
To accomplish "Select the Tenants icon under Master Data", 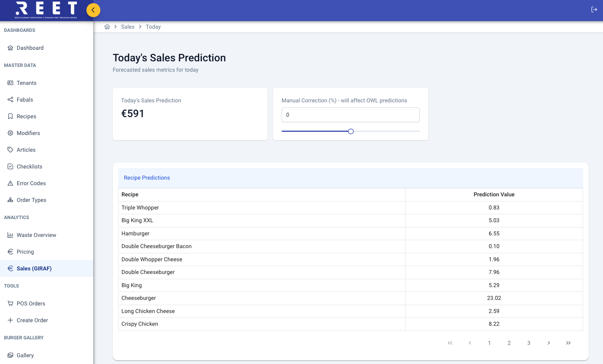I will [x=10, y=83].
